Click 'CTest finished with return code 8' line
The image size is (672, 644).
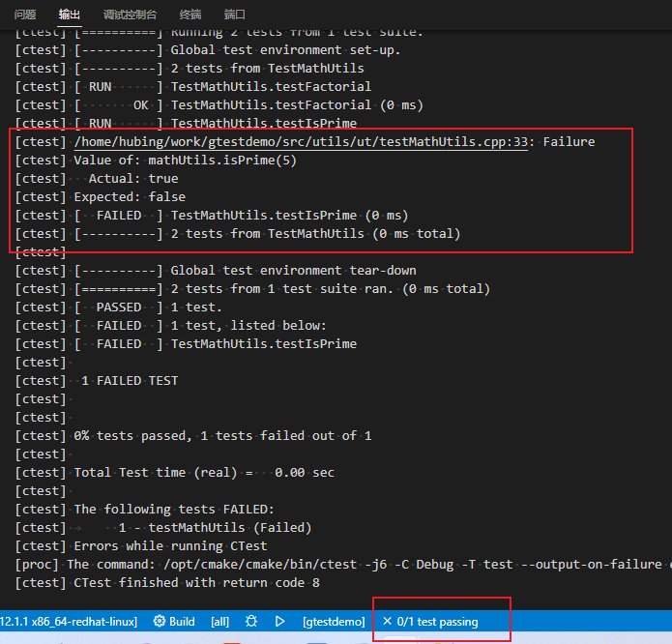pyautogui.click(x=167, y=583)
